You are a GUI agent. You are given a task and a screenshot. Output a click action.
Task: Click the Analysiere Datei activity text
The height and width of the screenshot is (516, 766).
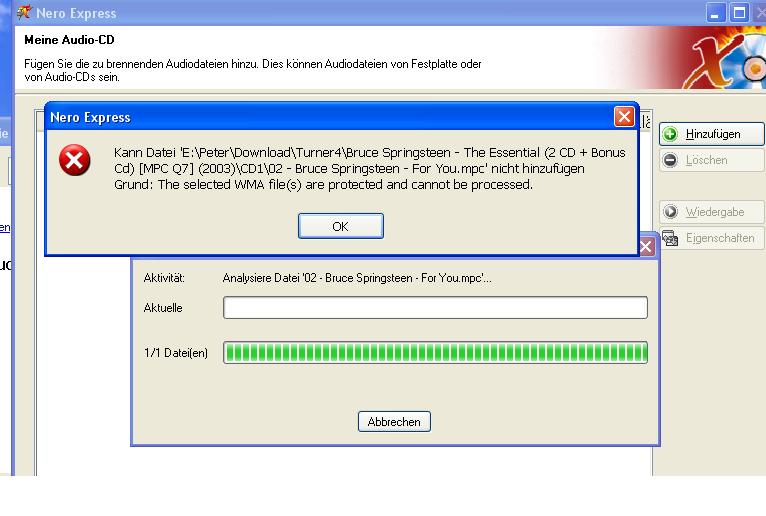click(x=357, y=278)
